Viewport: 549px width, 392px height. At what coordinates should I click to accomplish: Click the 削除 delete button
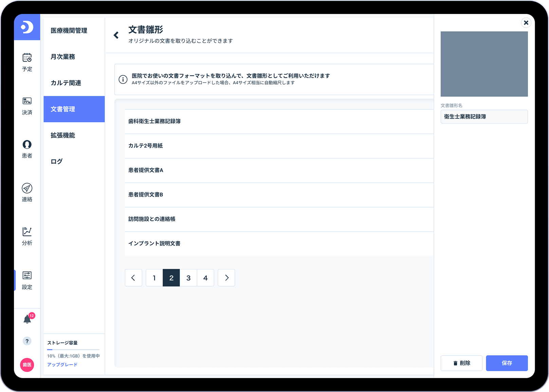coord(461,363)
